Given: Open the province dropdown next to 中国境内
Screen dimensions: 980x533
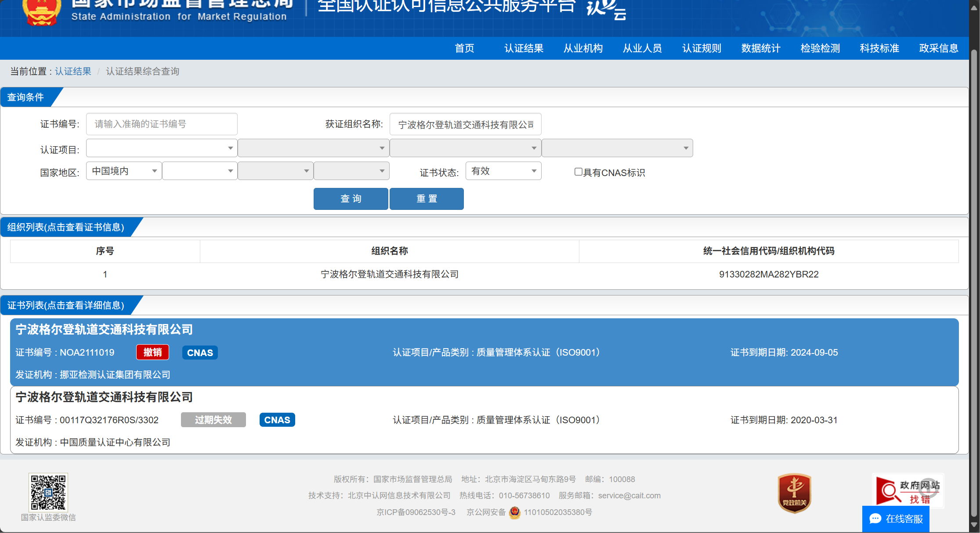Looking at the screenshot, I should [200, 171].
